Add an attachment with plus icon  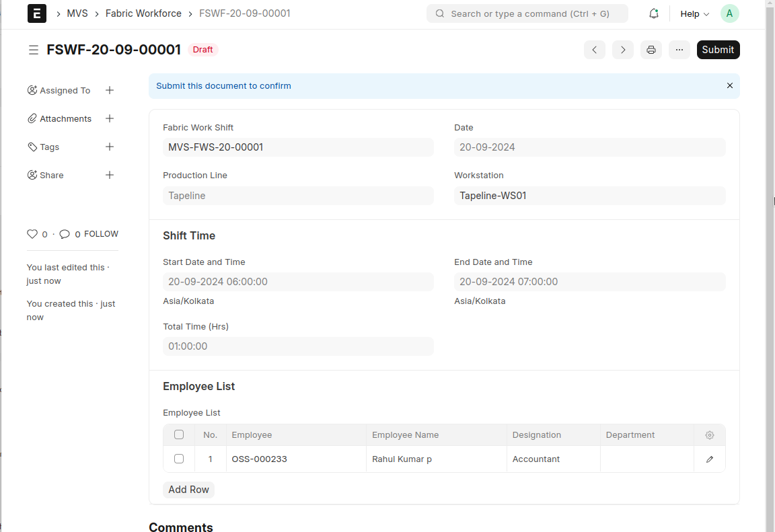(110, 118)
